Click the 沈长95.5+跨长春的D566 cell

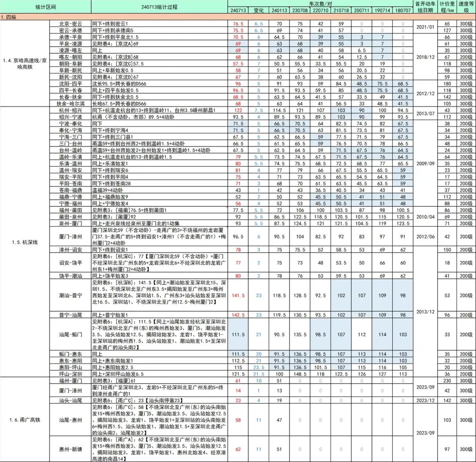tap(160, 84)
